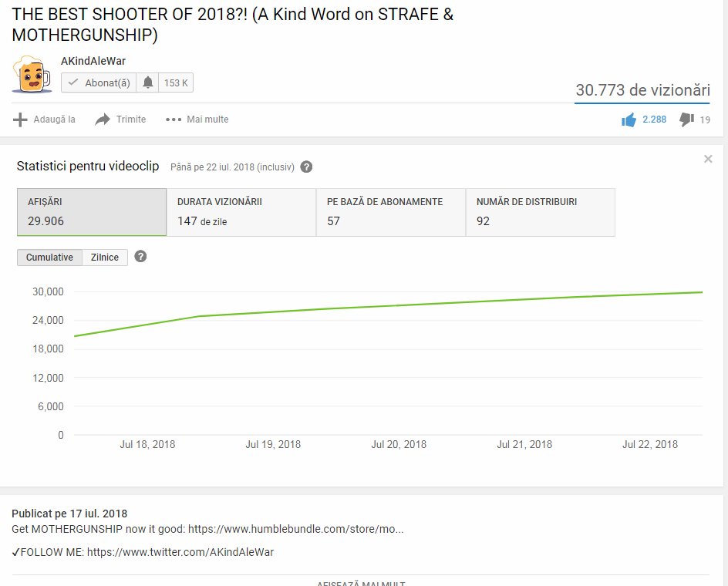Click Până pe 22 iul. 2018 (inclusiv) text
The image size is (728, 586).
232,167
